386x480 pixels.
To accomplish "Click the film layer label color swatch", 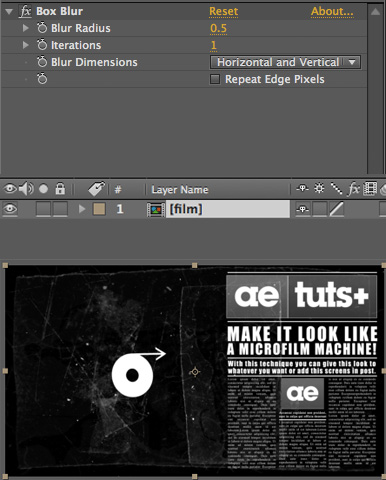I will coord(99,209).
